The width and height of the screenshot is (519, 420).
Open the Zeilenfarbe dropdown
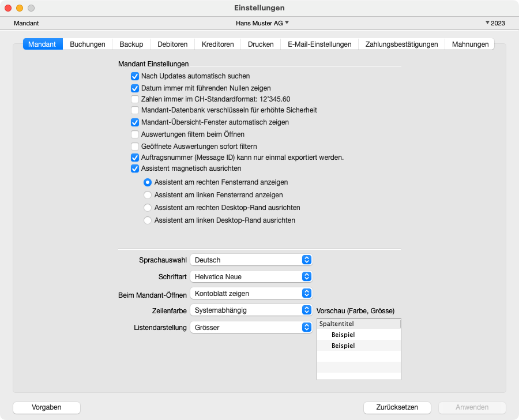point(251,310)
